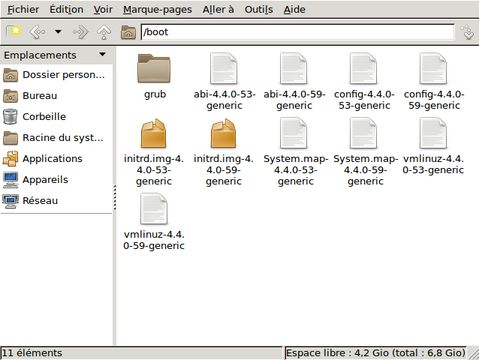Open the Fichier menu
This screenshot has width=479, height=360.
[x=23, y=9]
